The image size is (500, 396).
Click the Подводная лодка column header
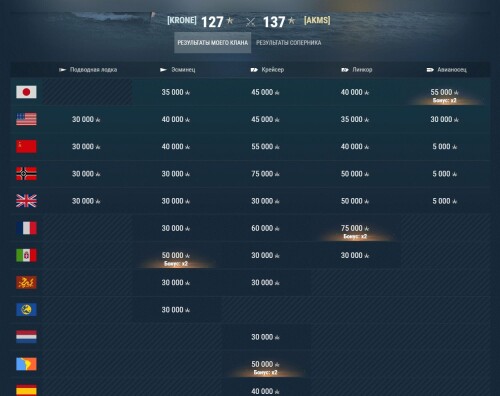pos(88,70)
